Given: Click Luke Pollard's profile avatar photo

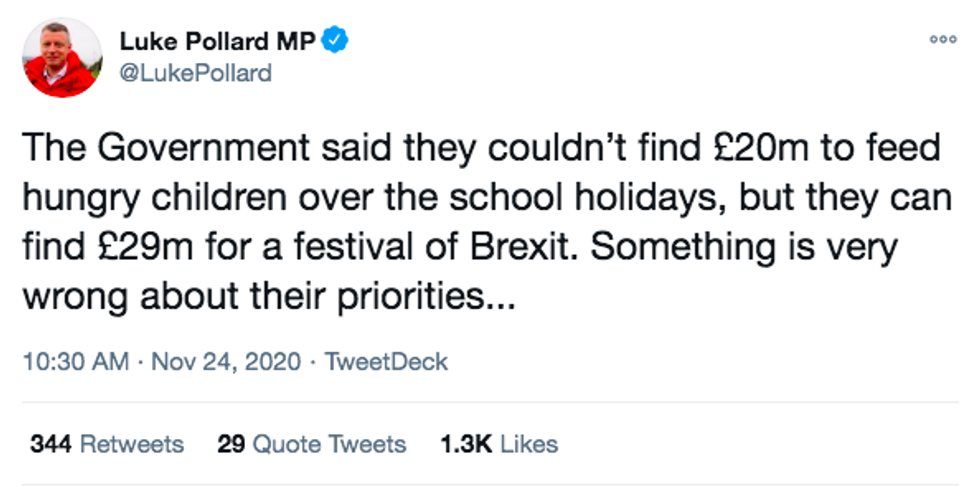Looking at the screenshot, I should tap(62, 57).
